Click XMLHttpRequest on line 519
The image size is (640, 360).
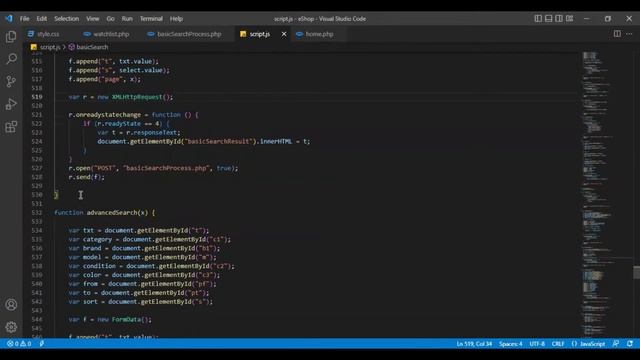click(137, 97)
